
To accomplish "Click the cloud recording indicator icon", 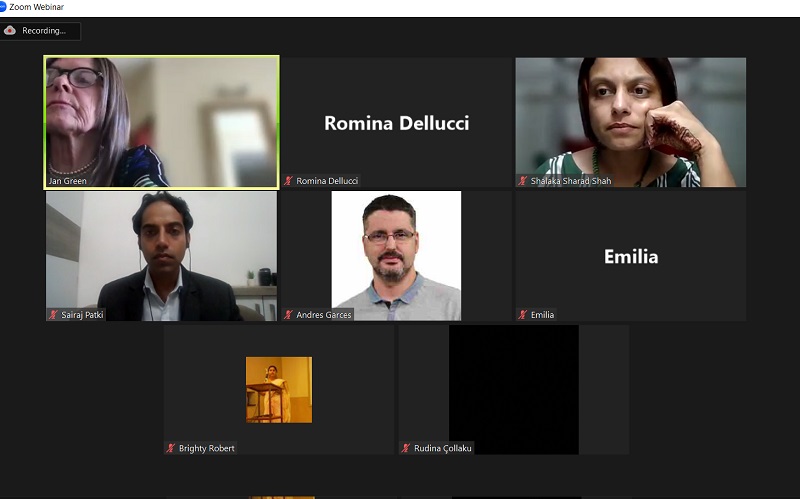I will coord(11,31).
